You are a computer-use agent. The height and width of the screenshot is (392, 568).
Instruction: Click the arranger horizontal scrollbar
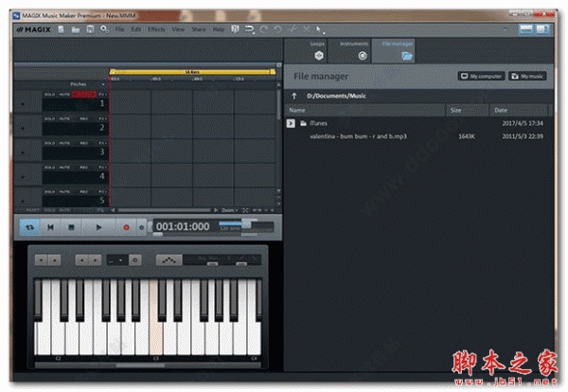pos(164,210)
